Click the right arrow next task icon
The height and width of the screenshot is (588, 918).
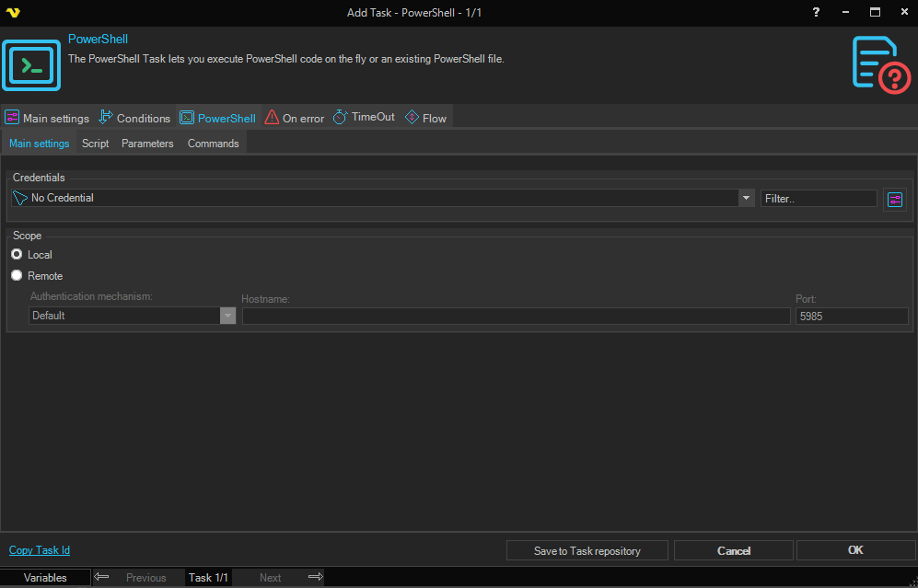tap(315, 577)
